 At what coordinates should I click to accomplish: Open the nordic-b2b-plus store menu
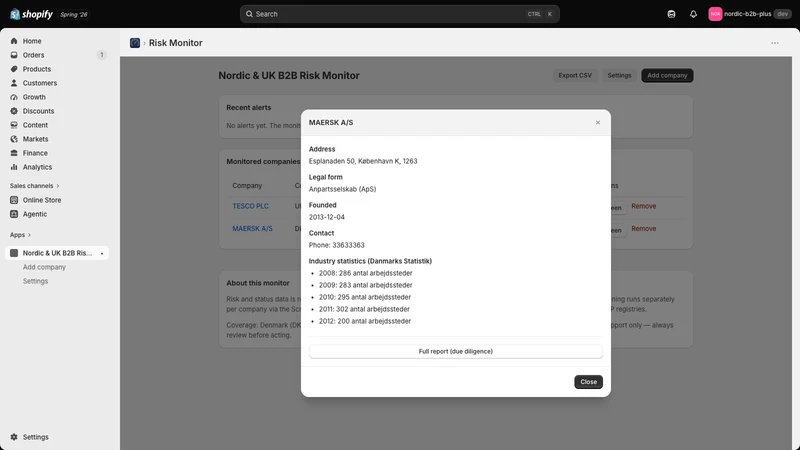[x=749, y=14]
